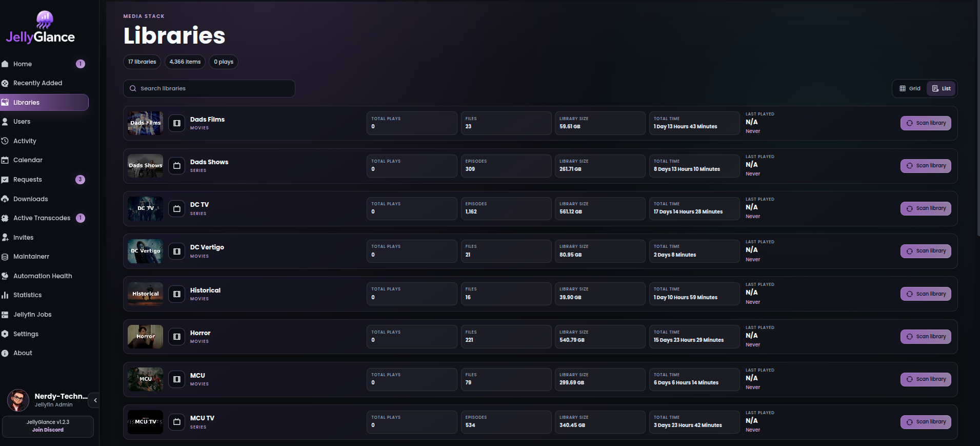Click the Active Transcodes gear icon

[5, 218]
